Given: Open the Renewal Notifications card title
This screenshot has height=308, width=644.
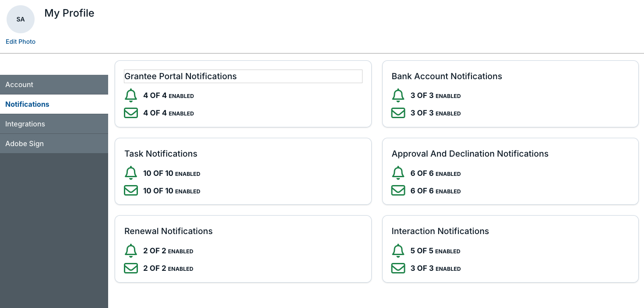Looking at the screenshot, I should tap(169, 231).
